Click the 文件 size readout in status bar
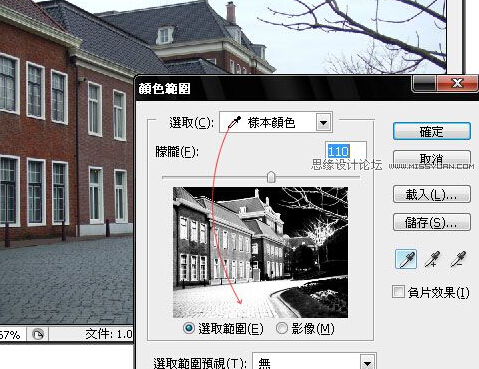 [x=109, y=334]
